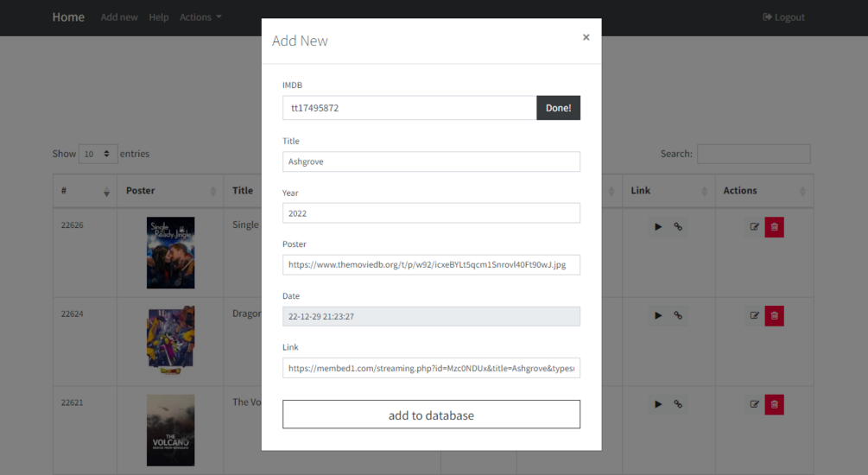Play the movie in row 22621
This screenshot has width=868, height=475.
658,404
